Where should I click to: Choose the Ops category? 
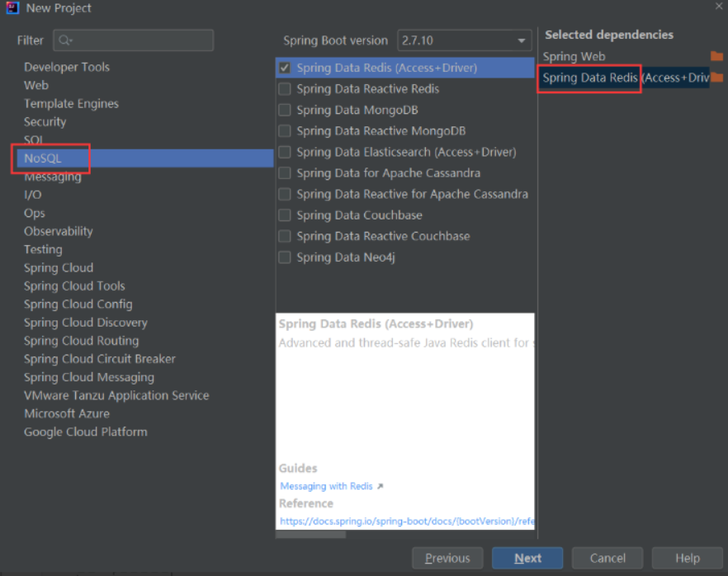pos(35,213)
